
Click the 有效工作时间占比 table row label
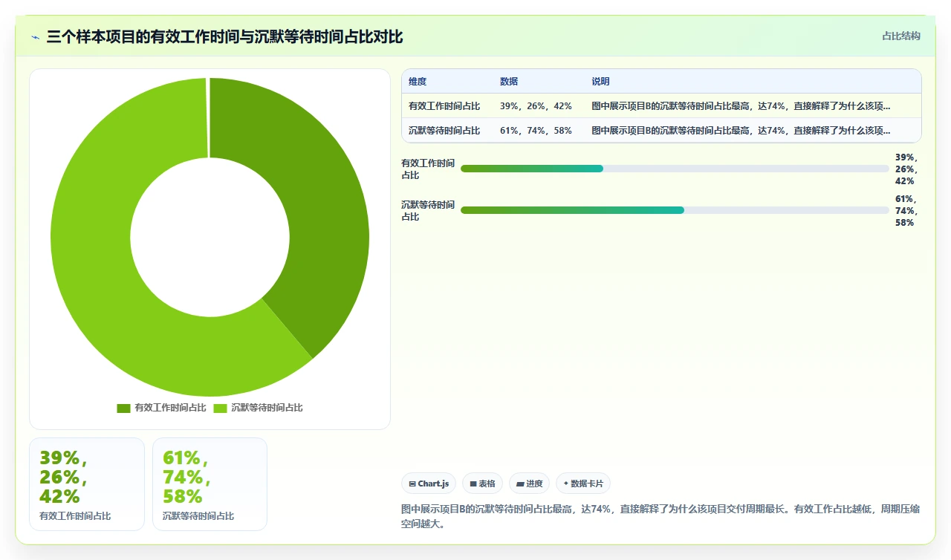(444, 106)
